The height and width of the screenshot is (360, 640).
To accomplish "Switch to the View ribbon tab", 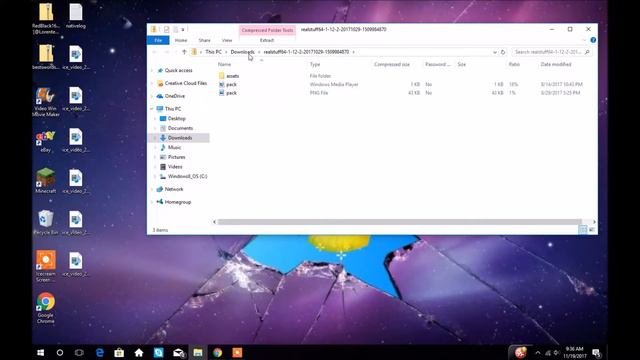I will click(x=227, y=40).
